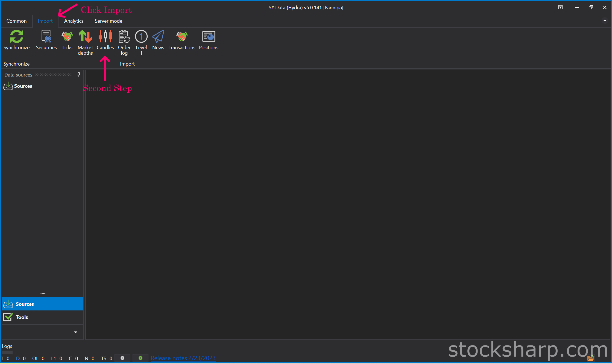Viewport: 612px width, 364px height.
Task: Open Market depths import
Action: 85,43
